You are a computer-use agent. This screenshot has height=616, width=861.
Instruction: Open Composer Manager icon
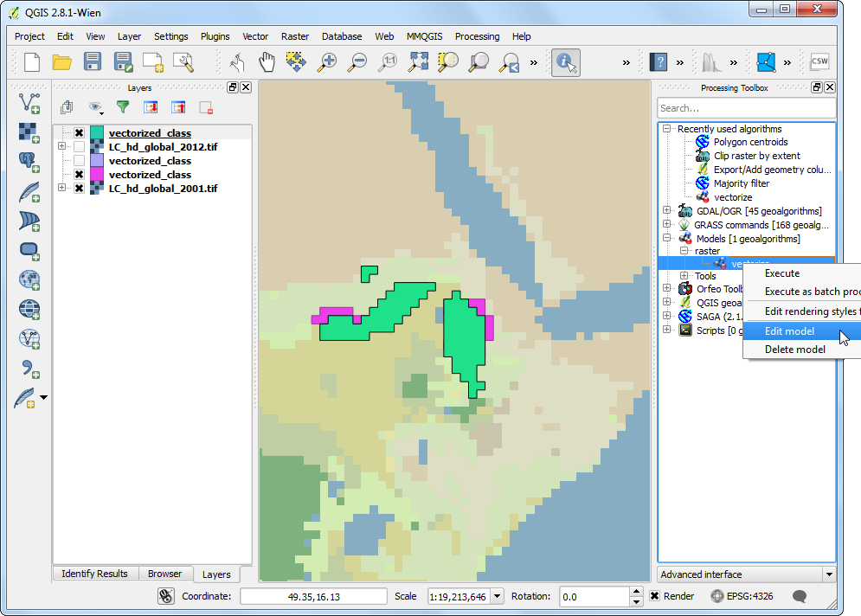pos(183,62)
